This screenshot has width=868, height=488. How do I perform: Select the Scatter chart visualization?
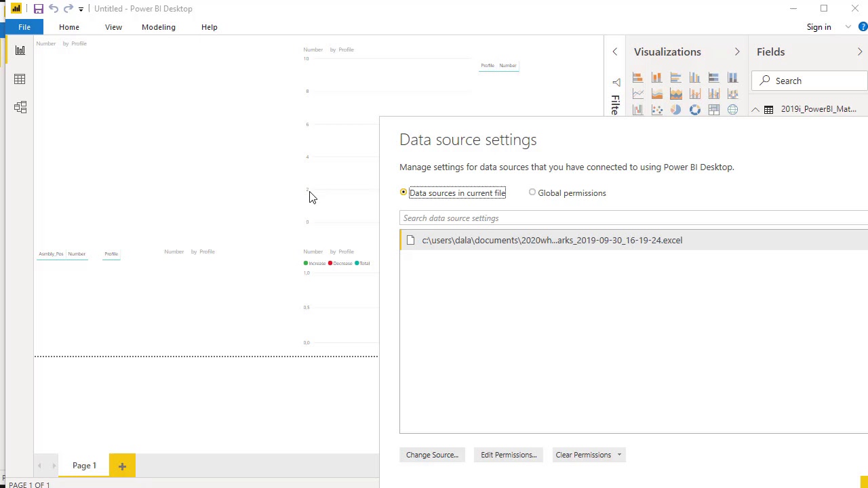point(656,110)
